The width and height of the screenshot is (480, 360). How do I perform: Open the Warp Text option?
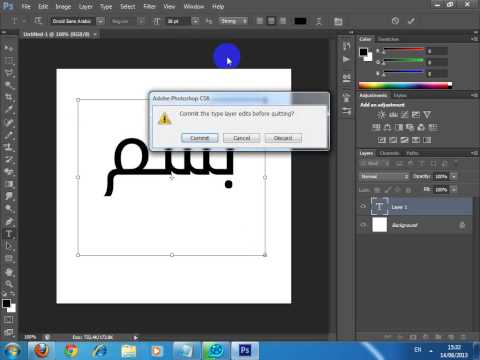[319, 21]
